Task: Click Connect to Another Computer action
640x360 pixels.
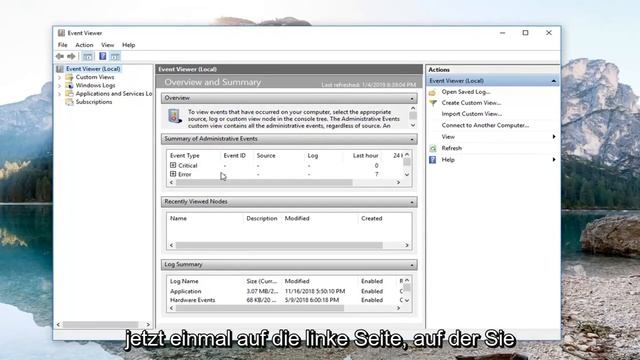Action: coord(485,125)
